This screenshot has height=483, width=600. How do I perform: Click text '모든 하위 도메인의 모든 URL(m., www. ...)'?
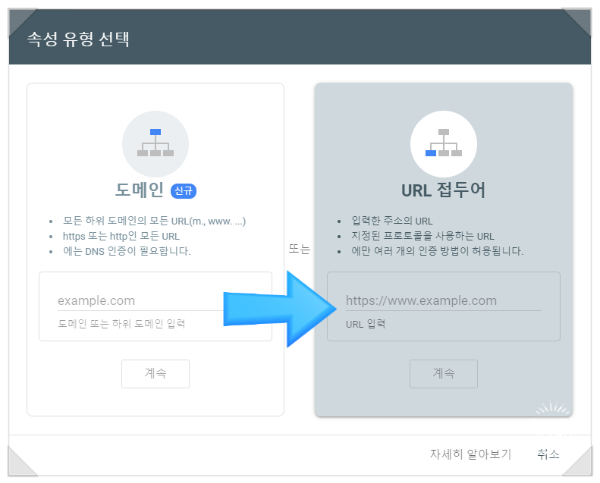(x=154, y=221)
